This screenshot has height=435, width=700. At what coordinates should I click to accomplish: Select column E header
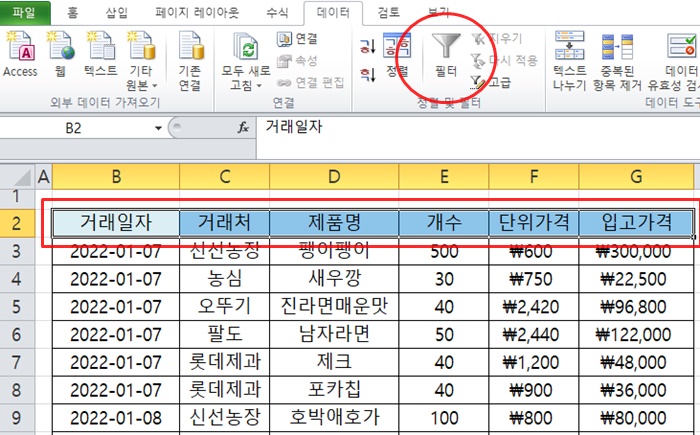(444, 177)
